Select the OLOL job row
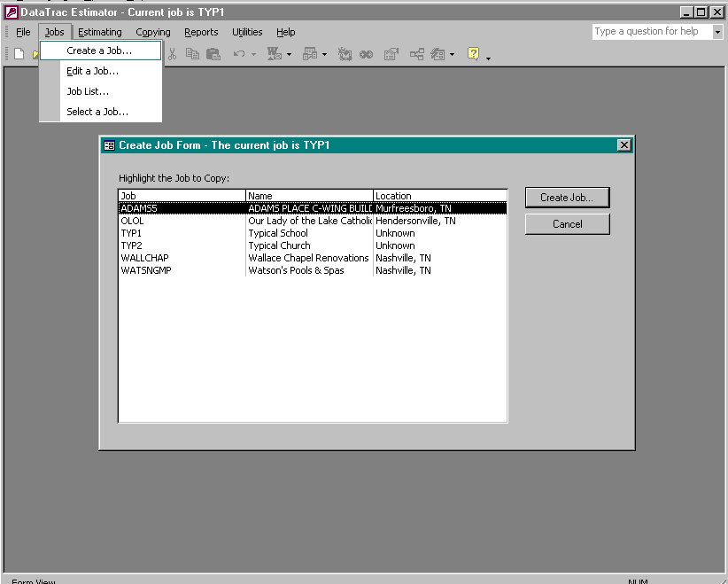 pos(313,221)
